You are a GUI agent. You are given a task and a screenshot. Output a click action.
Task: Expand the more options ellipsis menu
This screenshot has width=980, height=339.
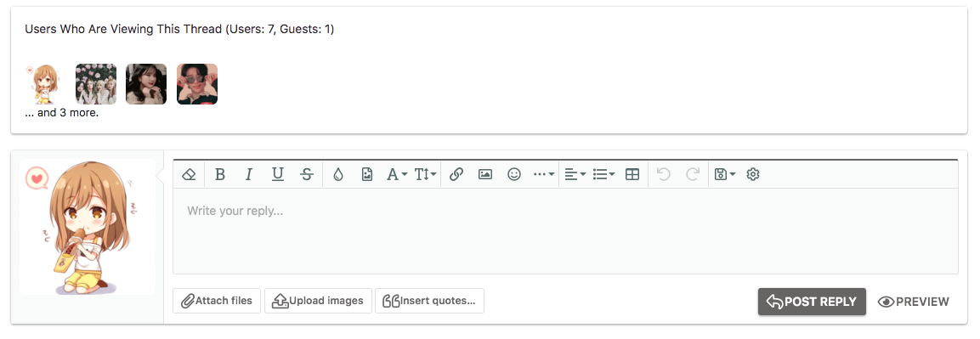click(544, 175)
